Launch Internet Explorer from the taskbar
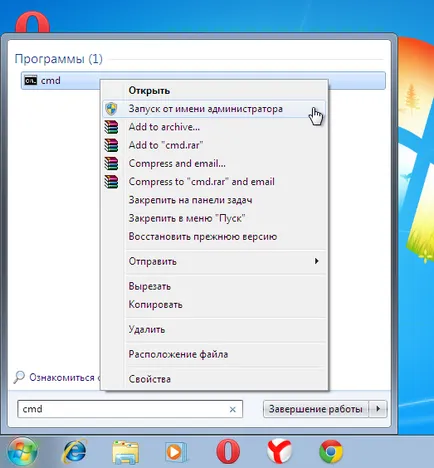The image size is (434, 468). click(74, 452)
